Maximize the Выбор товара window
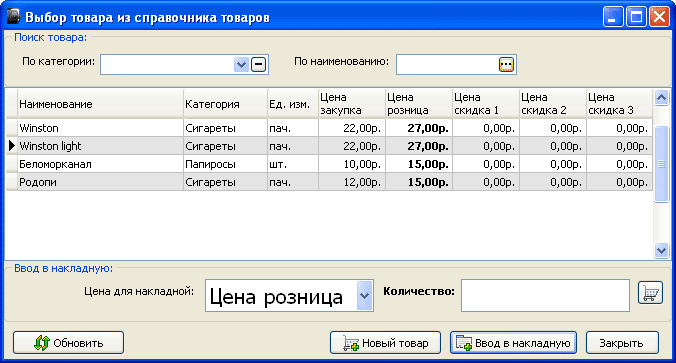 click(x=636, y=17)
